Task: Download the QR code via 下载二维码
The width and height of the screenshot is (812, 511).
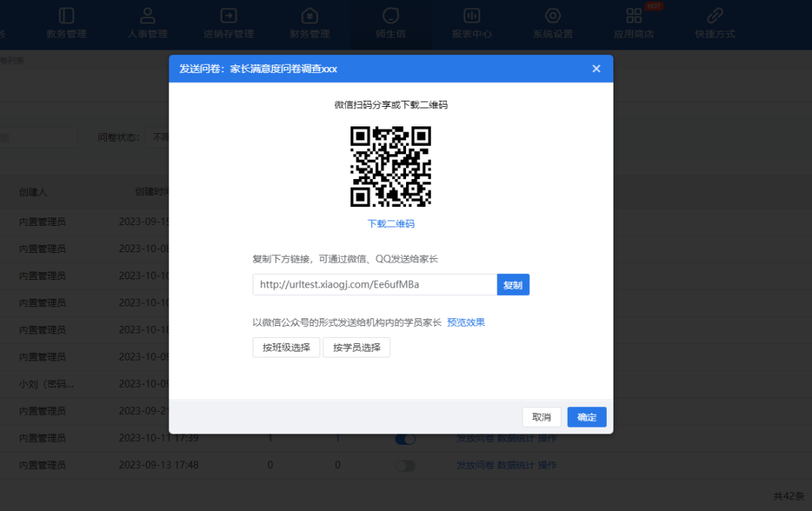Action: (x=391, y=224)
